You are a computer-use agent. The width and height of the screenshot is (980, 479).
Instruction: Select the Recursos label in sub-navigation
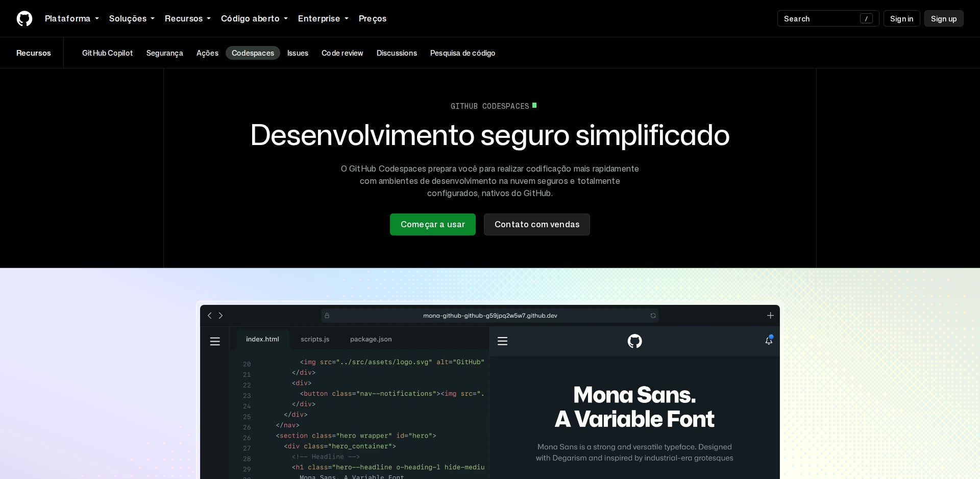34,53
